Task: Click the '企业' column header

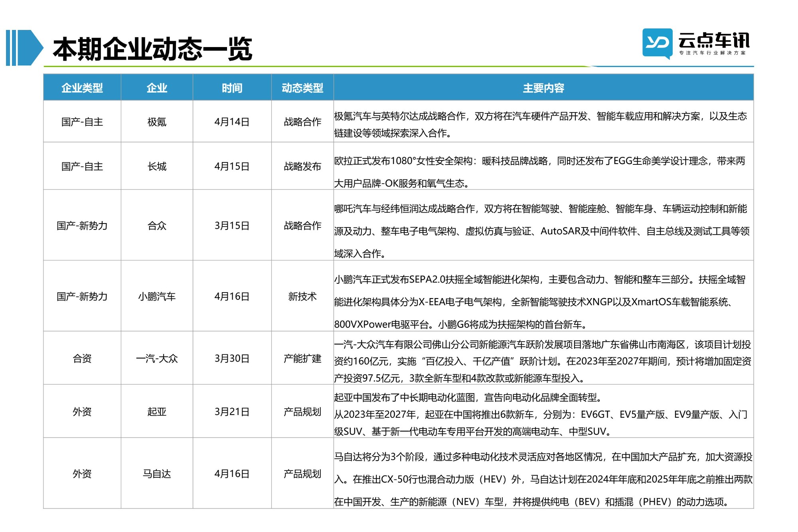Action: (x=157, y=87)
